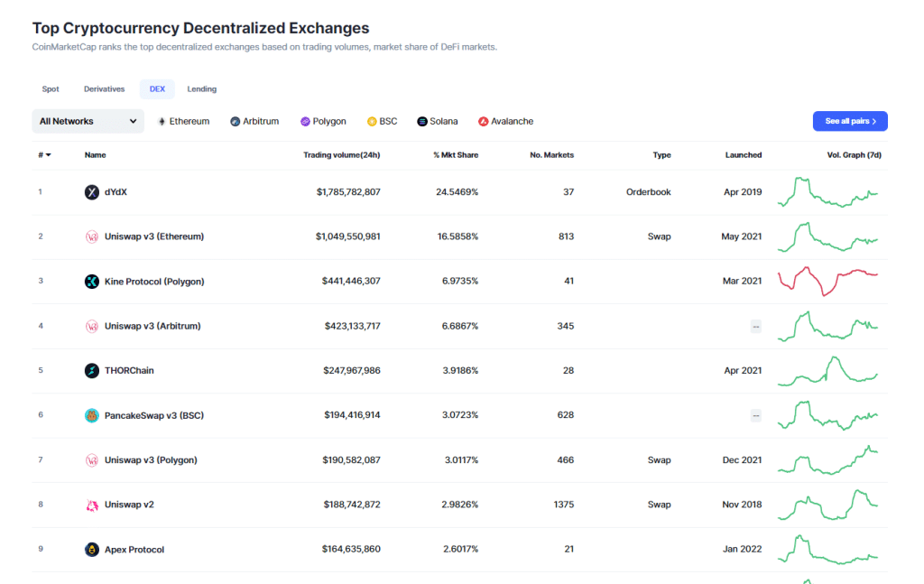The height and width of the screenshot is (584, 924).
Task: Sort by No. Markets header
Action: tap(551, 155)
